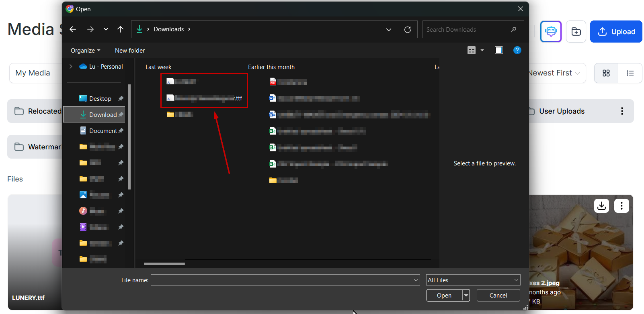Open the Watermark folder on Media page
Screen dimensions: 644x314
pos(35,147)
